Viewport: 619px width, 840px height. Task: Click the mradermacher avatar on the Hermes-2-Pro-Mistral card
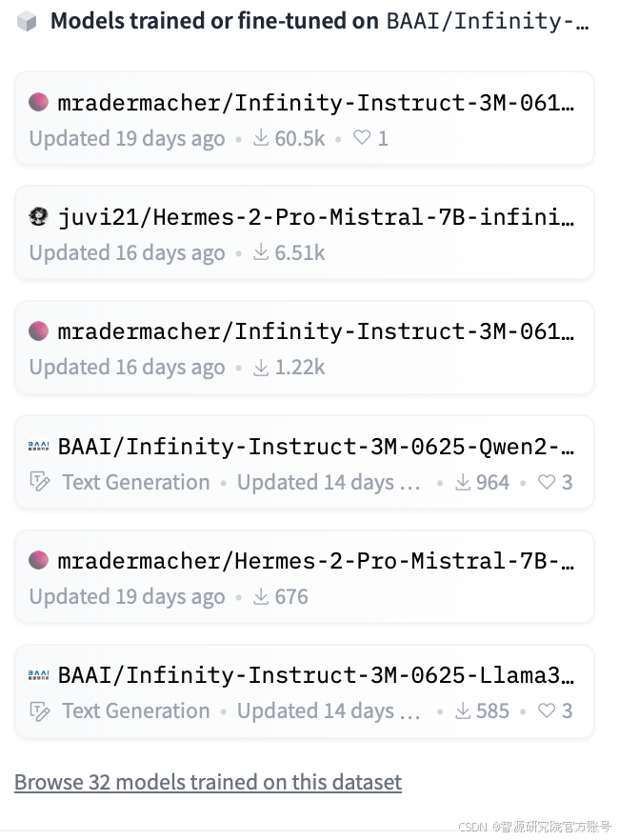coord(38,560)
